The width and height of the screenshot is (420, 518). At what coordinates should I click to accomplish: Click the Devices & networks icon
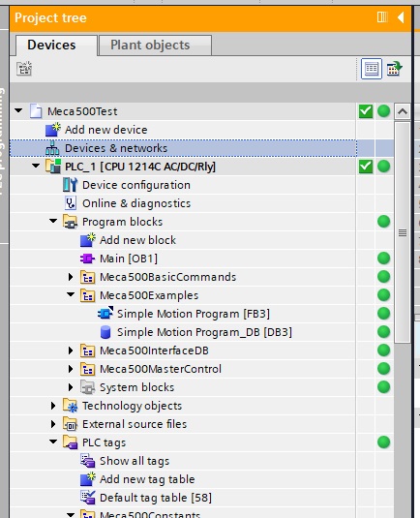[52, 148]
